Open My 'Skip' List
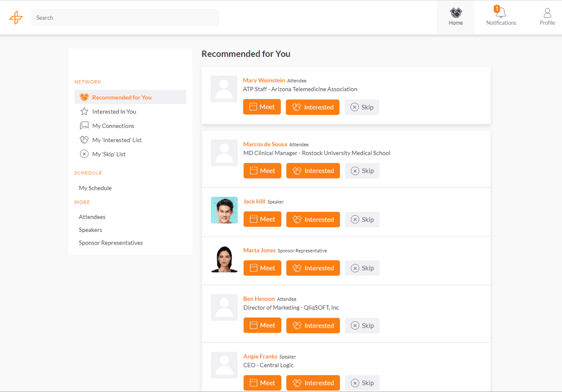The height and width of the screenshot is (392, 562). point(103,154)
